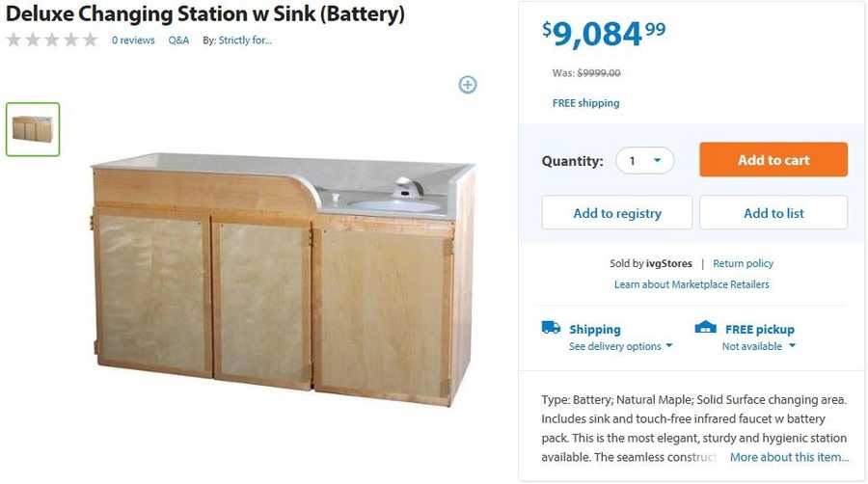The width and height of the screenshot is (868, 484).
Task: Click More about this item link
Action: point(789,457)
